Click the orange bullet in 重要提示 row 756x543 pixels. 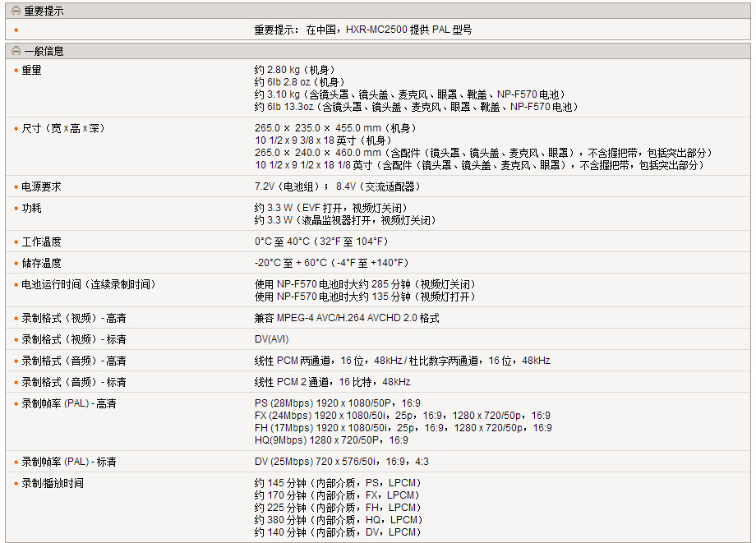coord(16,30)
